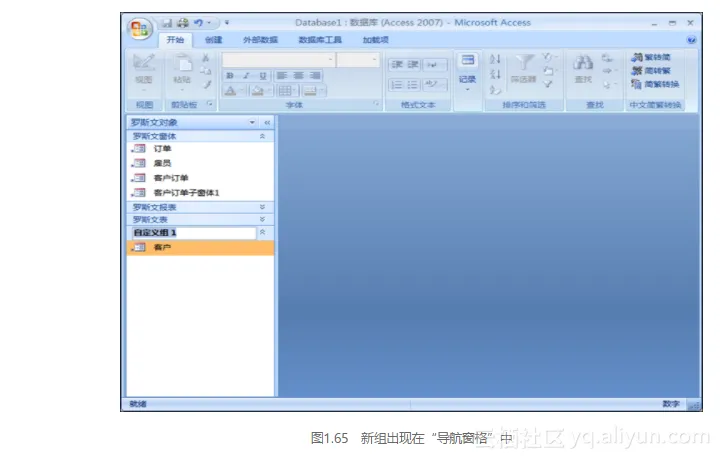Open the font size combo box

(358, 59)
